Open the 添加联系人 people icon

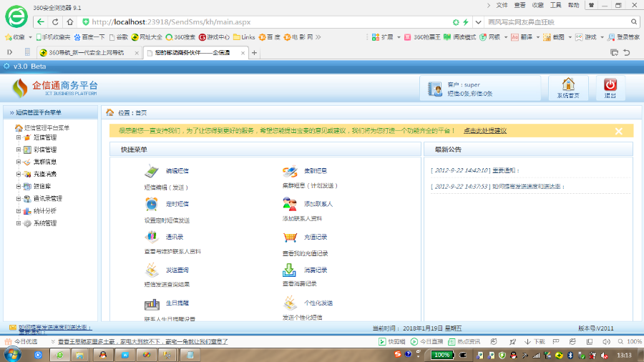[290, 204]
